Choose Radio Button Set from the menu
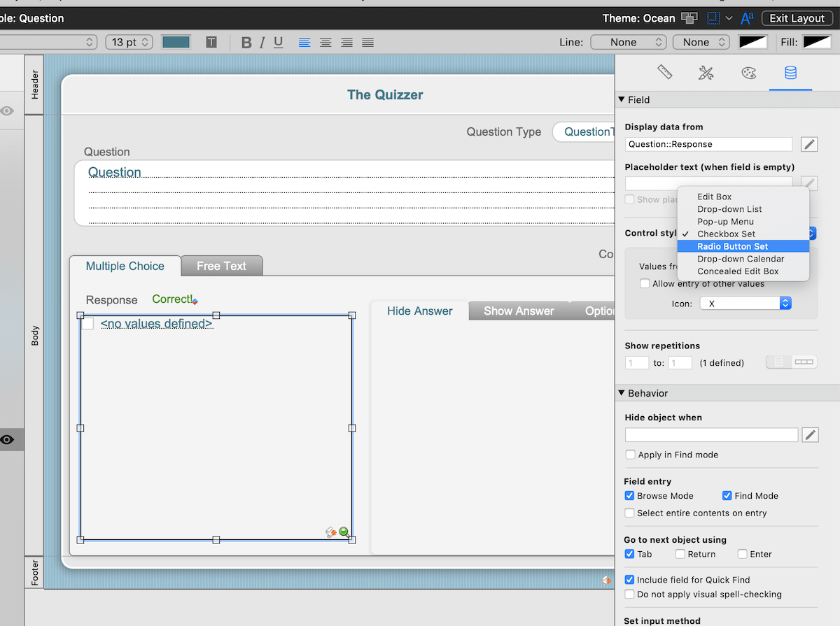This screenshot has height=626, width=840. click(732, 246)
